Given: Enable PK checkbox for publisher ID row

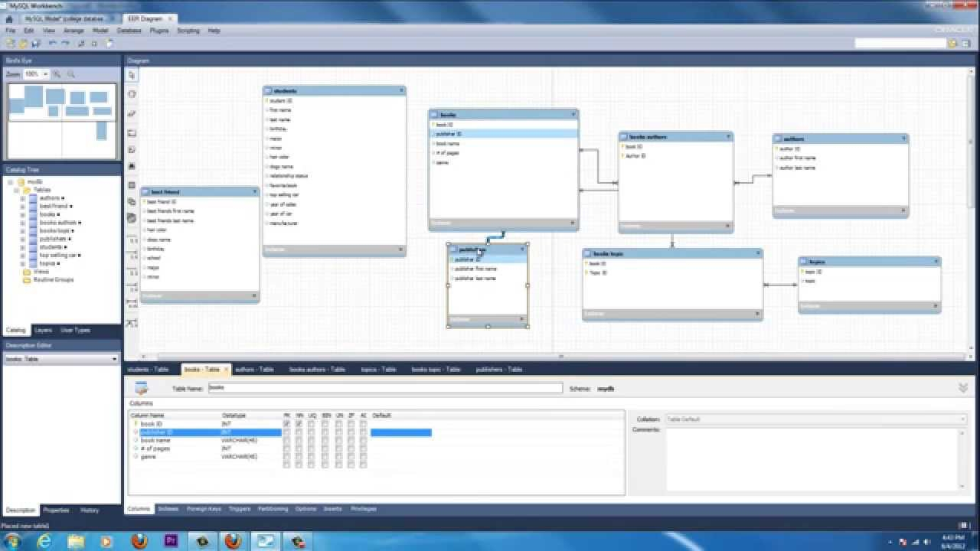Looking at the screenshot, I should 286,432.
